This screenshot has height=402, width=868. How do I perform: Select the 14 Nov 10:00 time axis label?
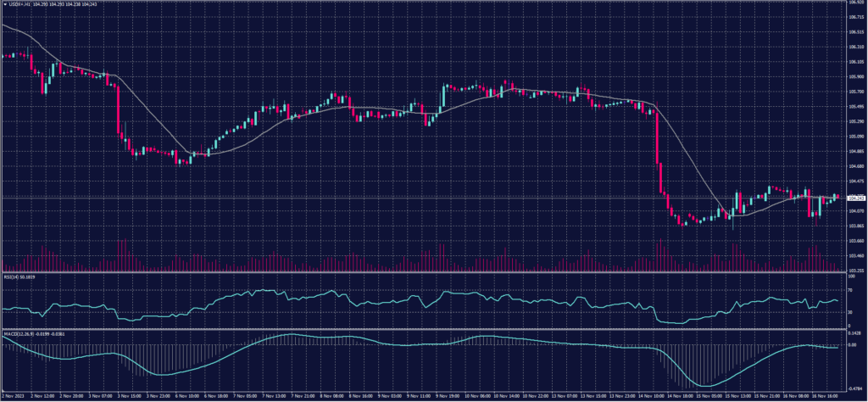click(649, 396)
